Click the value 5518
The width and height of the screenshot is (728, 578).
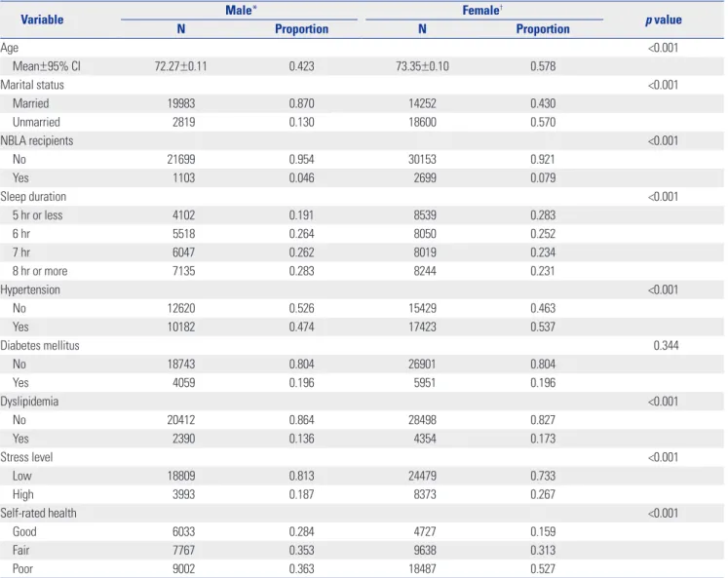(184, 234)
